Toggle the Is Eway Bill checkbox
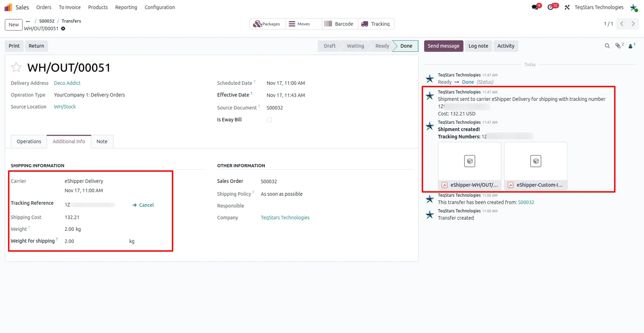This screenshot has width=644, height=333. [269, 120]
